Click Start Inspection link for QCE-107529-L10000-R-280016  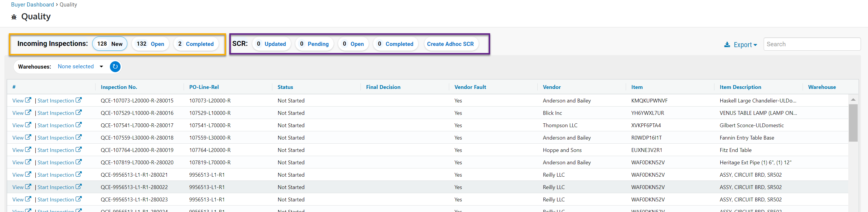(x=56, y=113)
